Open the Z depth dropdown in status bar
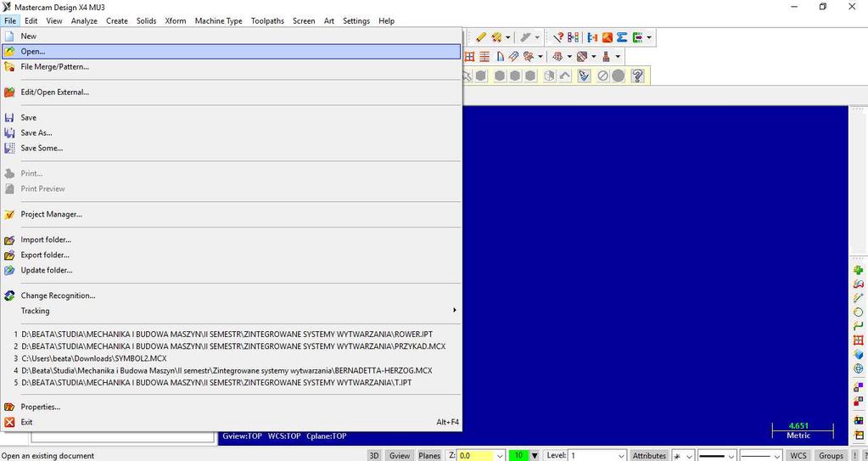This screenshot has width=868, height=461. [501, 455]
